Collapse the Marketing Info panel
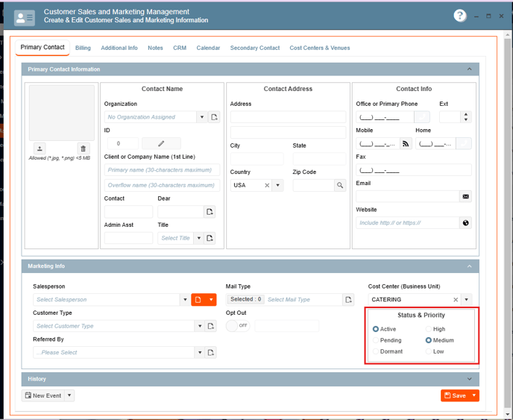This screenshot has width=513, height=420. coord(469,266)
